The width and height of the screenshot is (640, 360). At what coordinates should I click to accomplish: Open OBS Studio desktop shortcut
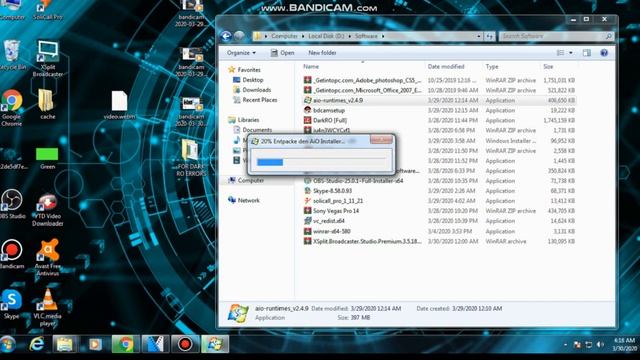click(x=12, y=204)
